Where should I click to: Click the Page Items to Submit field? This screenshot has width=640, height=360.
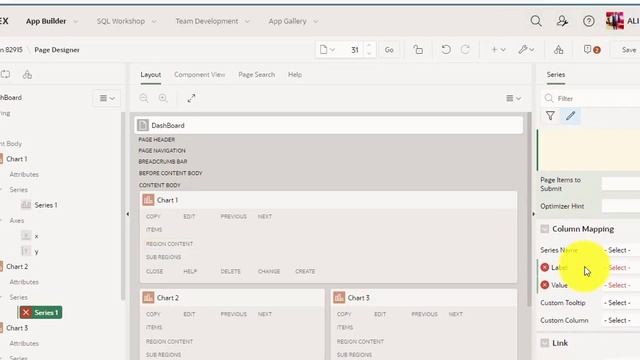pos(621,184)
